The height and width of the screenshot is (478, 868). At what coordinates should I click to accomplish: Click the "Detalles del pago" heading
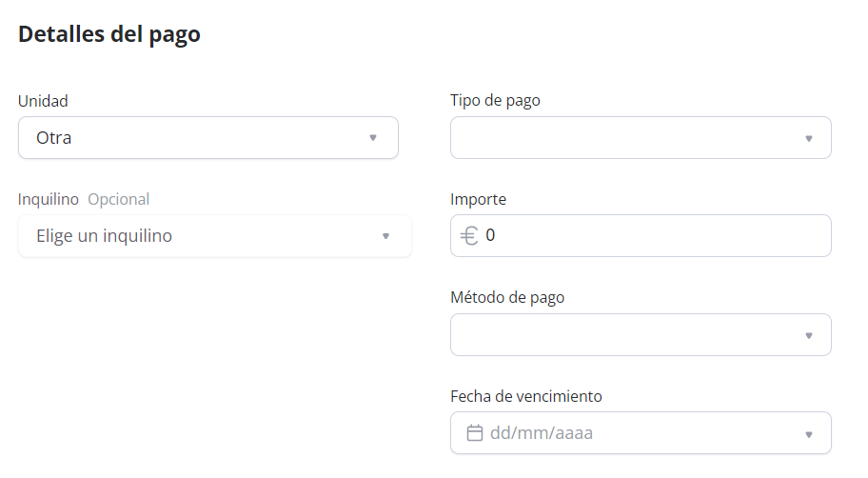click(109, 34)
